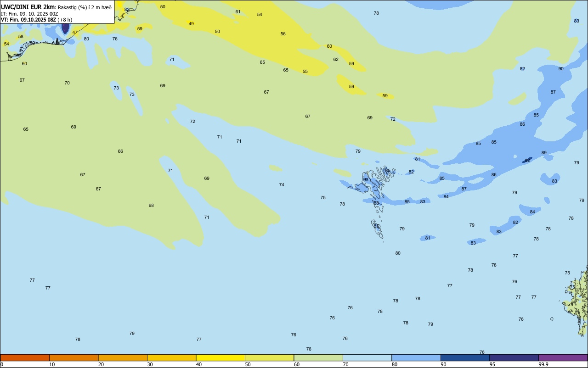Click the map value '66' in green area

point(120,151)
